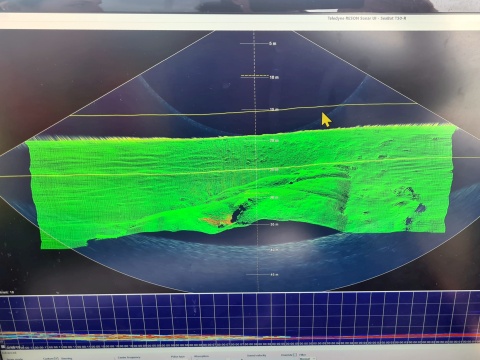Click the Pulse type label in the settings bar
Image resolution: width=480 pixels, height=360 pixels.
tap(178, 357)
